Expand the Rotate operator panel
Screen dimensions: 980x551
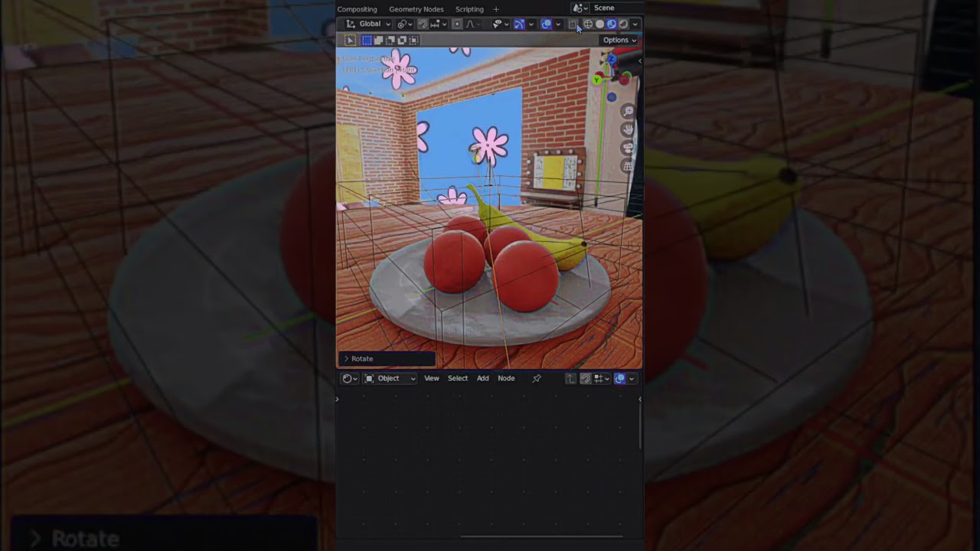click(x=387, y=358)
